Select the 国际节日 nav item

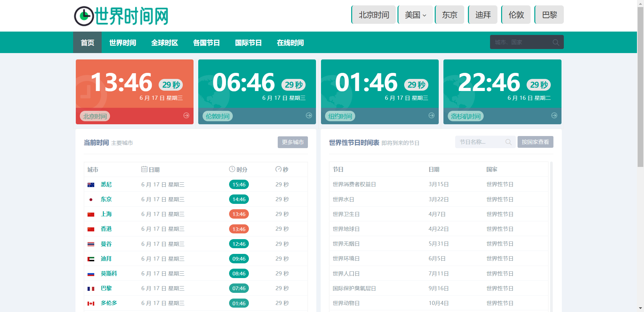[248, 43]
